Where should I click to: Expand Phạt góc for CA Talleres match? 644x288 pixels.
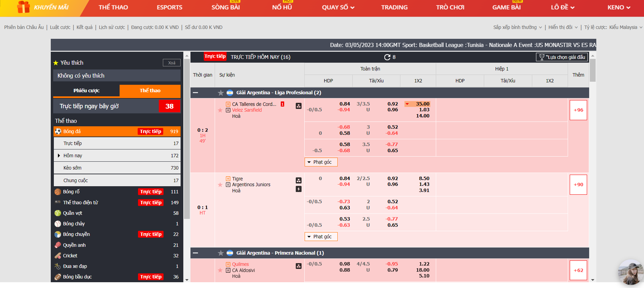(x=321, y=162)
